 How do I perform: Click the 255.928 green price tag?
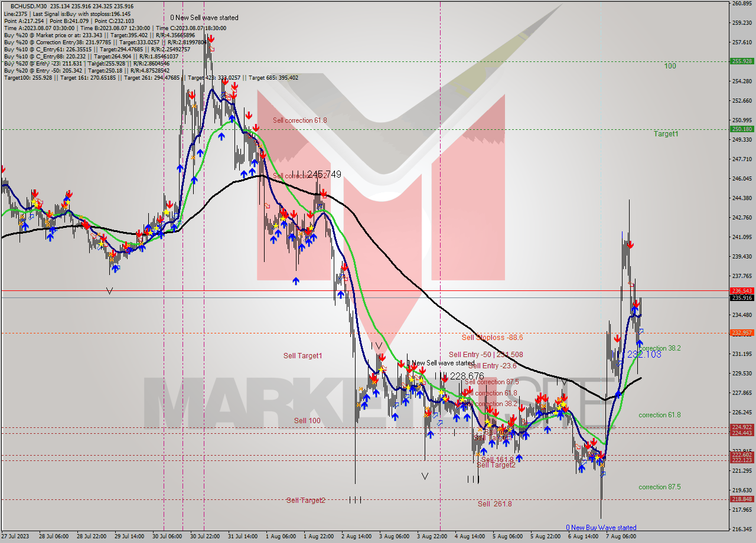742,61
